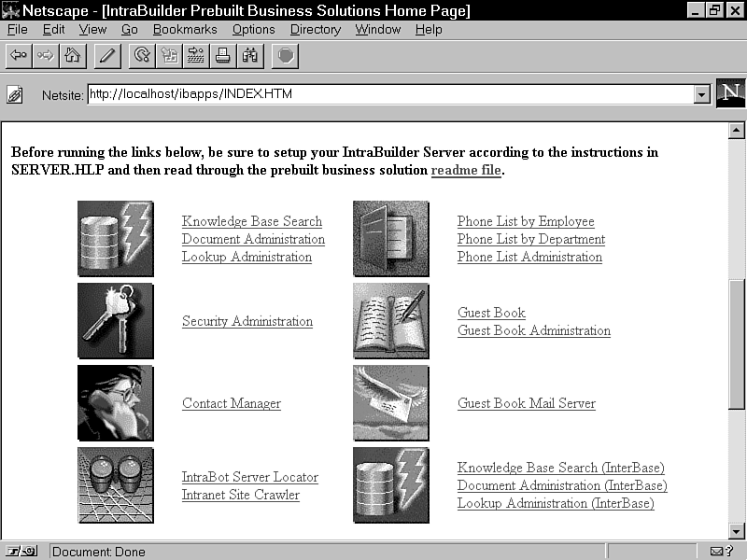
Task: Expand the Netsite URL dropdown arrow
Action: tap(701, 94)
